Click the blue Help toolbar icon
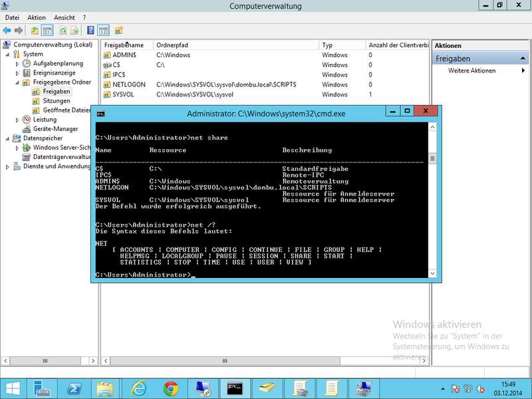Screen dimensions: 532x399 click(91, 30)
